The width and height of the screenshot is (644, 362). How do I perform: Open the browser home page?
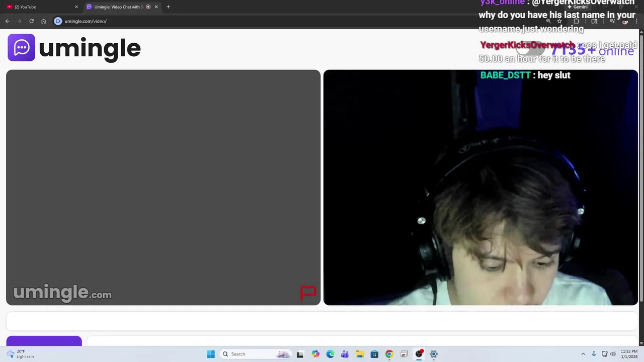pyautogui.click(x=43, y=21)
